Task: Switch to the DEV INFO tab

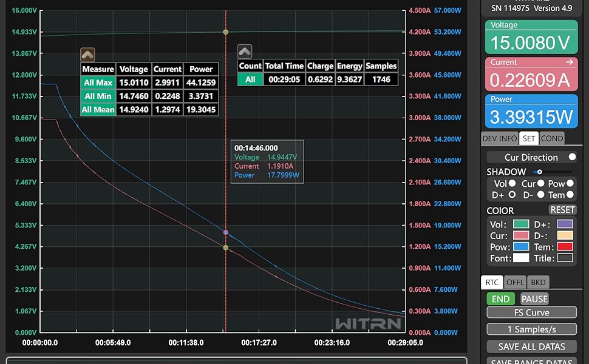Action: (x=499, y=138)
